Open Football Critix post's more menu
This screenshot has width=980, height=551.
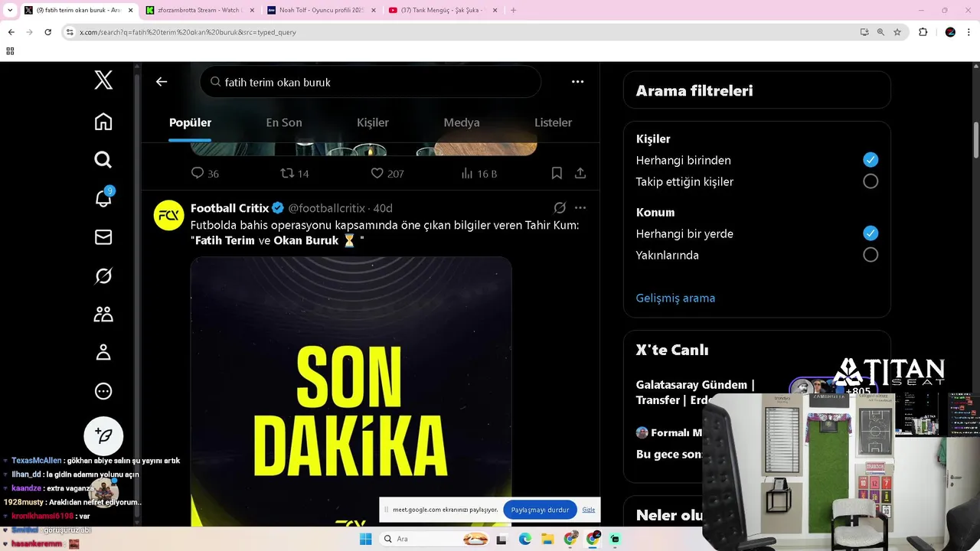coord(580,208)
